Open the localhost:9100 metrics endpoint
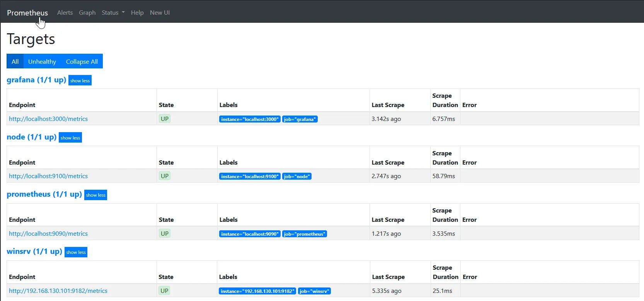Image resolution: width=644 pixels, height=301 pixels. point(48,176)
